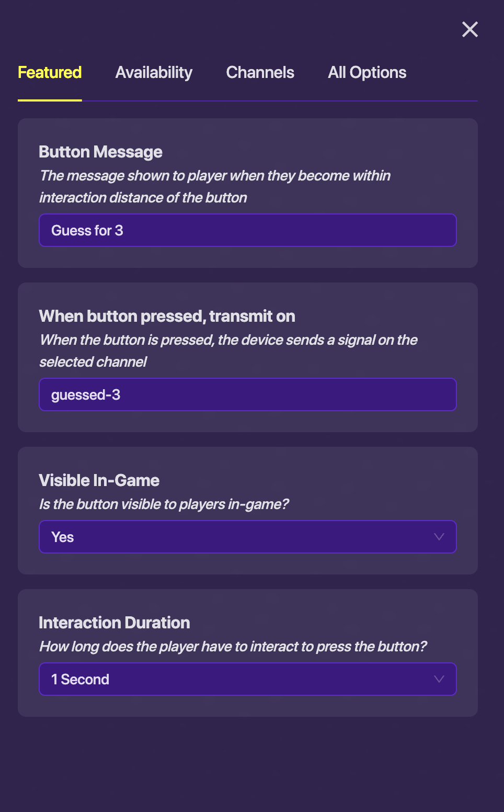
Task: Switch to the Availability tab
Action: pos(154,72)
